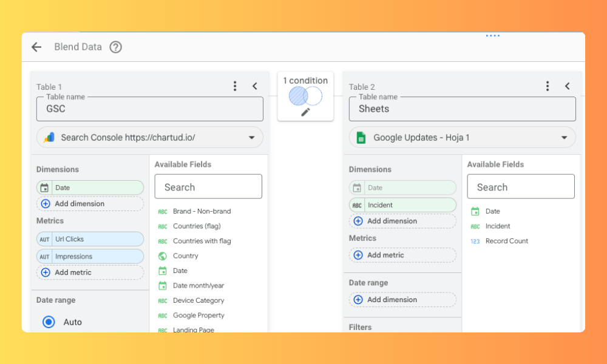Click the Sheets table name field
The image size is (607, 364).
point(462,109)
